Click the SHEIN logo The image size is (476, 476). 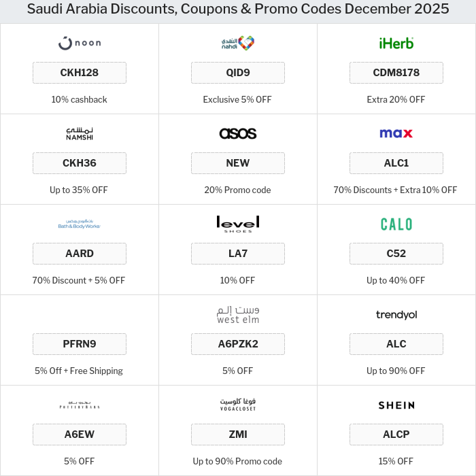coord(396,405)
